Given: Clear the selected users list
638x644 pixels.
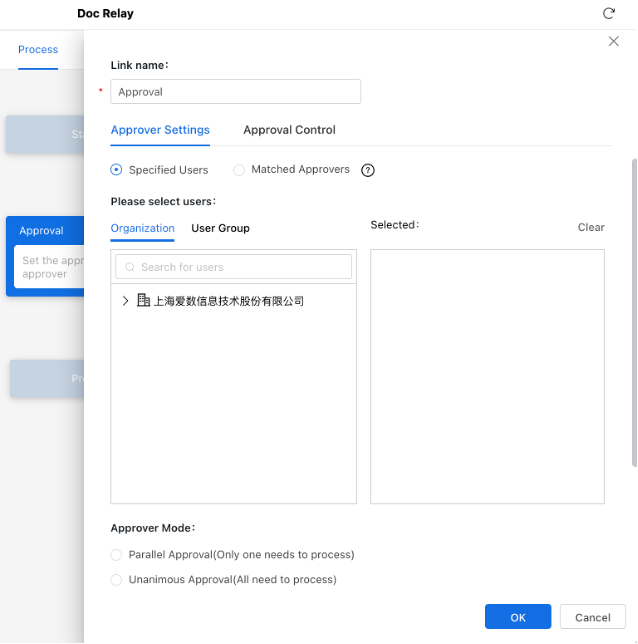Looking at the screenshot, I should point(591,227).
